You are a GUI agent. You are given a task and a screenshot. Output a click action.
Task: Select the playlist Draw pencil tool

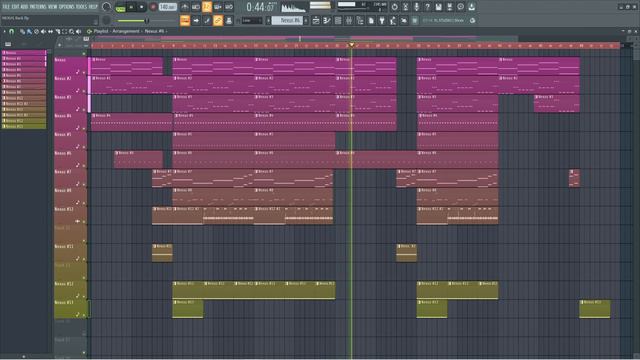tap(22, 31)
